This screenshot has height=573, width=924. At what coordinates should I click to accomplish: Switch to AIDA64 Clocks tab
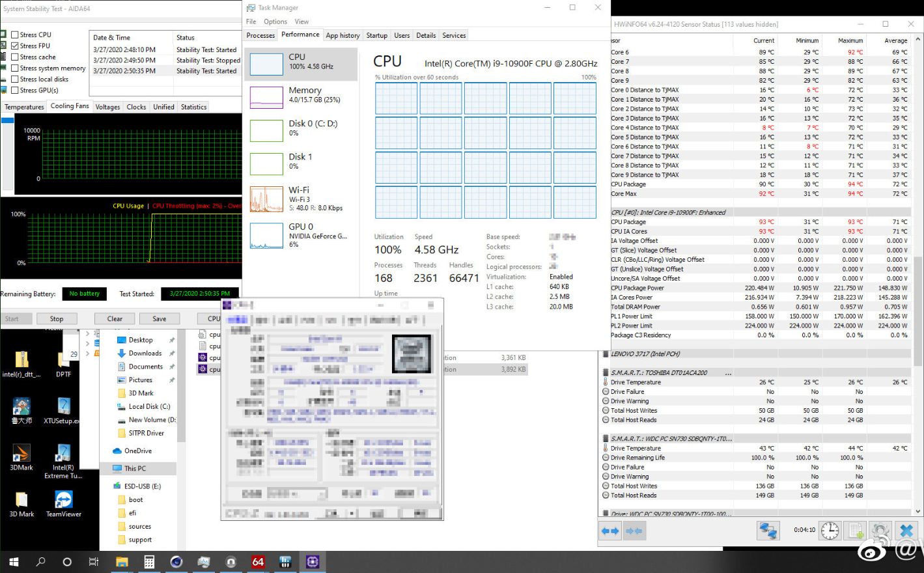(x=136, y=107)
